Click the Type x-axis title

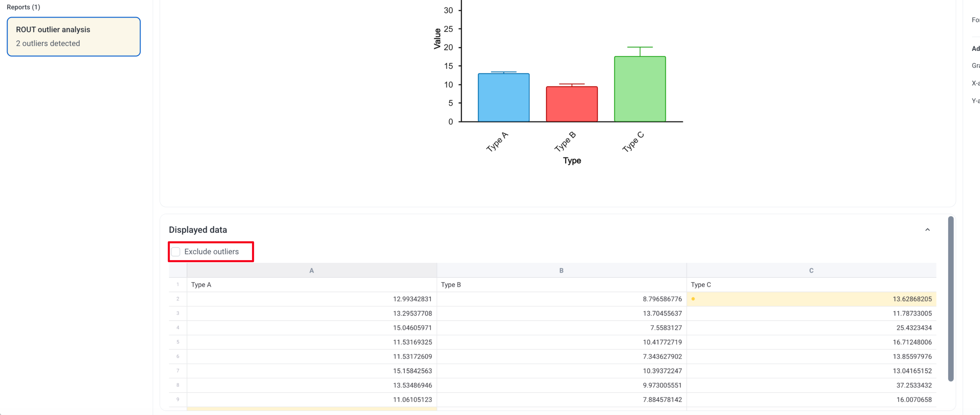click(572, 160)
